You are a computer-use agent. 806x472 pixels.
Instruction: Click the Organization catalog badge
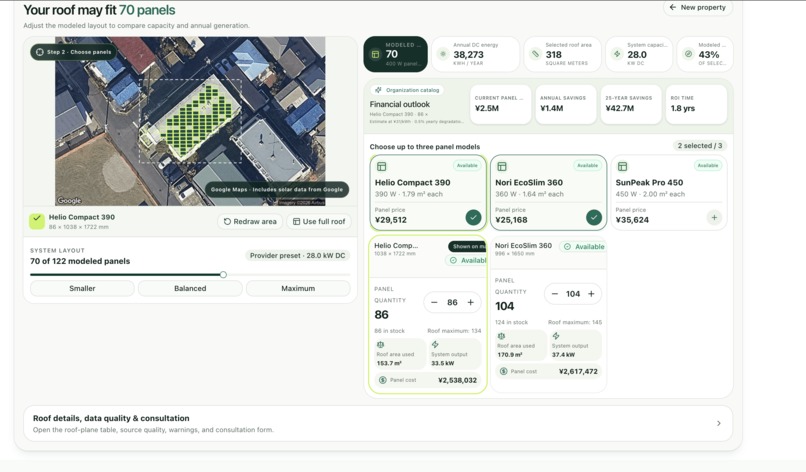407,90
